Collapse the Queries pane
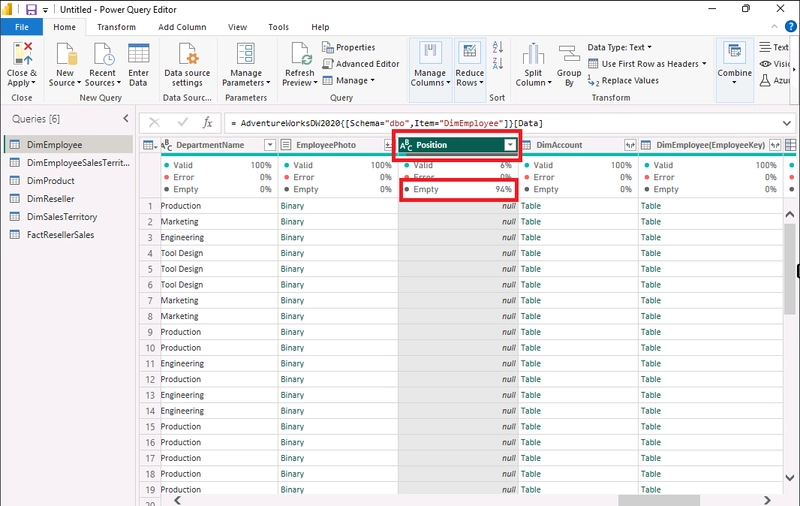This screenshot has width=800, height=506. click(126, 119)
